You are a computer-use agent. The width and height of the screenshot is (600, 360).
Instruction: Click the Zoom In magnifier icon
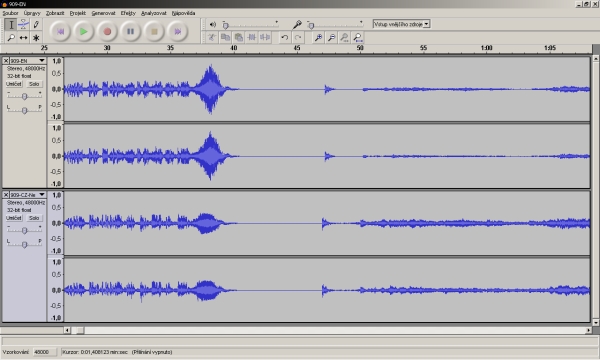click(x=318, y=37)
